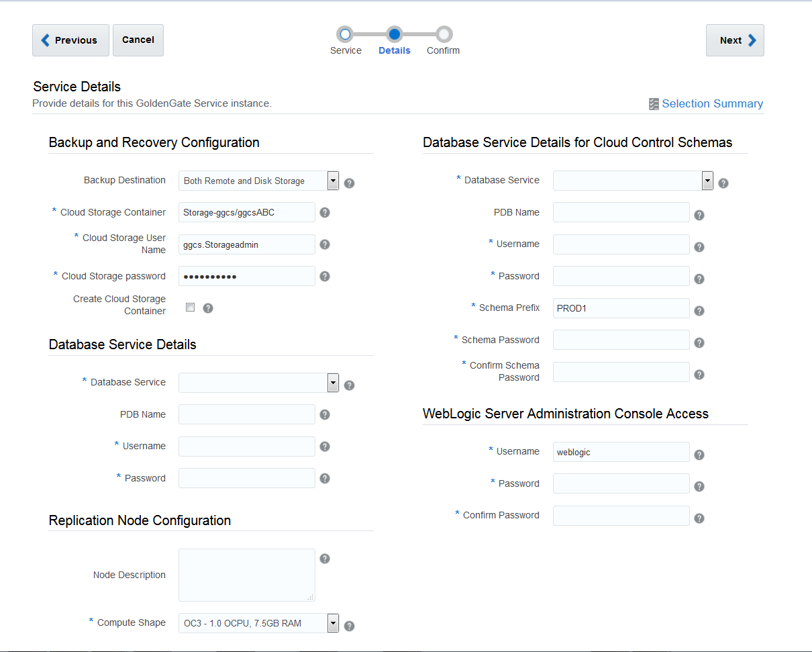This screenshot has height=652, width=812.
Task: Enable Create Cloud Storage Container
Action: (x=190, y=307)
